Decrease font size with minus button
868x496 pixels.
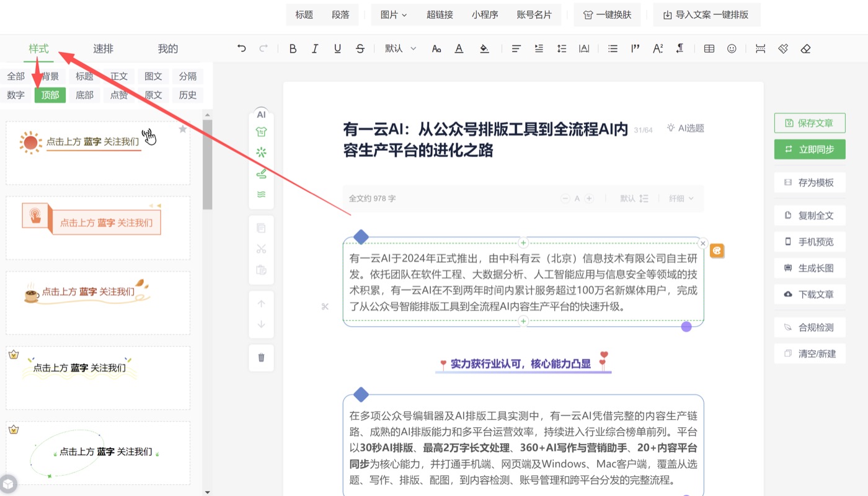(565, 198)
